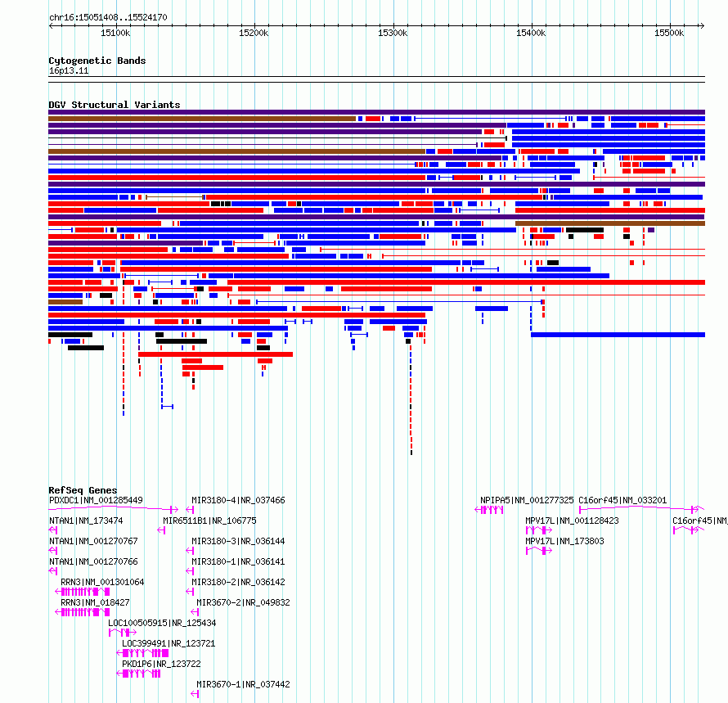Click the gene glyph under MPV17L|NM_173803
This screenshot has height=703, width=728.
[x=538, y=551]
